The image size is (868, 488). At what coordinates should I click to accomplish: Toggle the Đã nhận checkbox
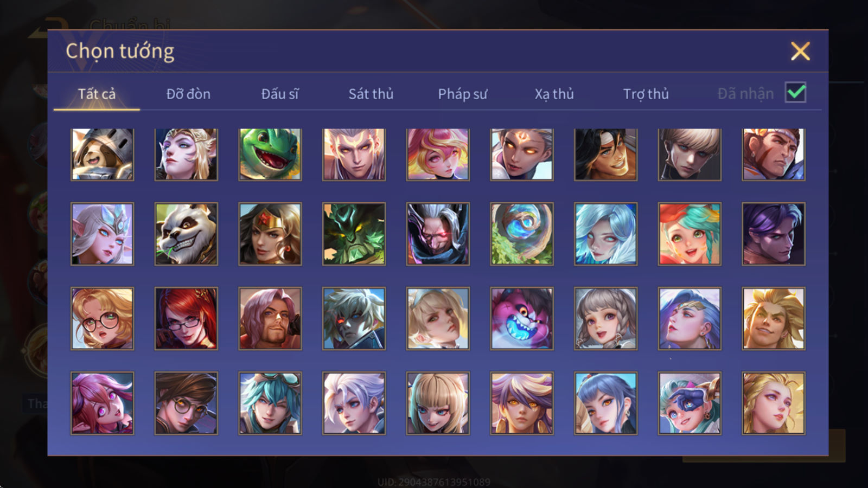pyautogui.click(x=795, y=92)
